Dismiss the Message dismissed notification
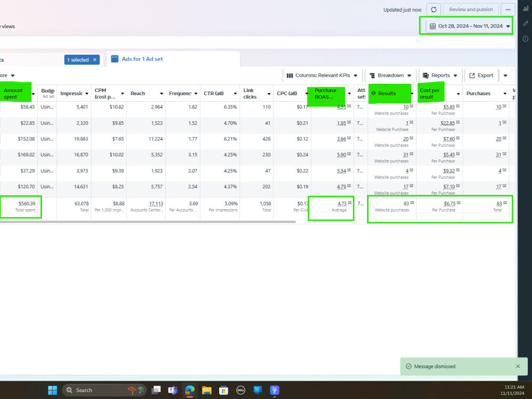The width and height of the screenshot is (532, 399). tap(518, 367)
